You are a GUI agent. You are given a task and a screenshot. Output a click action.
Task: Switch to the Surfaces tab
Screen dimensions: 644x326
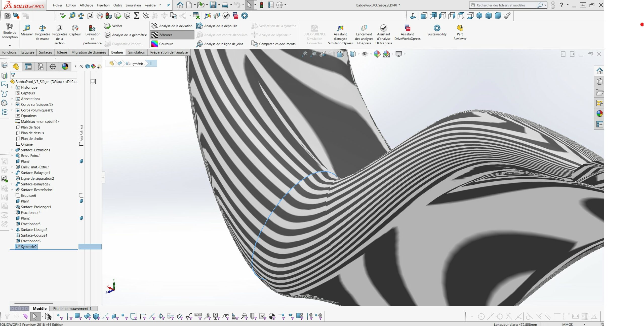46,52
